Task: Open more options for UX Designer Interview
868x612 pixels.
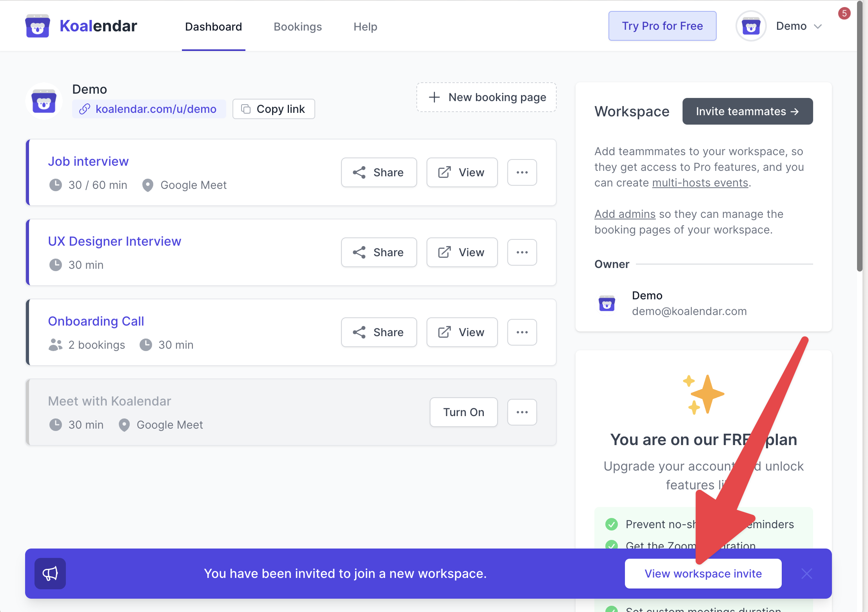Action: [522, 252]
